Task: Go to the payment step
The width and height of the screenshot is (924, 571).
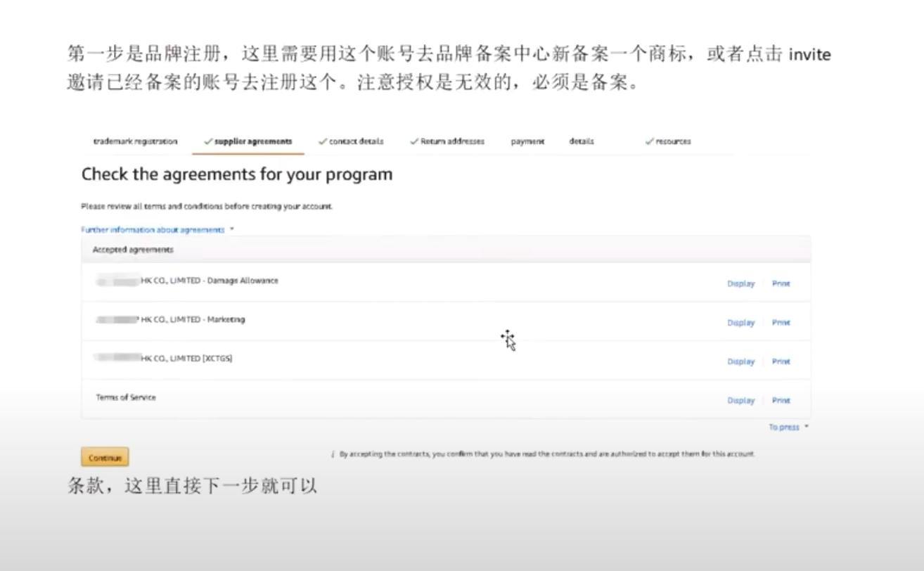Action: [x=527, y=141]
